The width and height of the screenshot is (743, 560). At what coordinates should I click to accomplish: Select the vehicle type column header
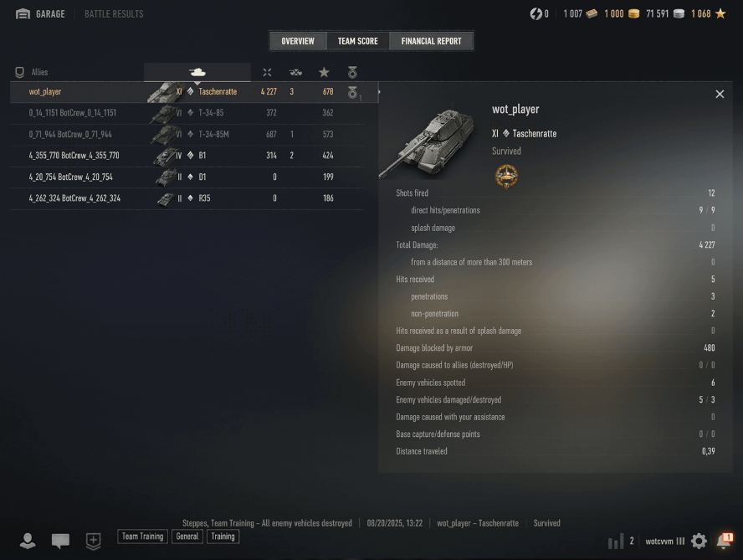[x=197, y=72]
